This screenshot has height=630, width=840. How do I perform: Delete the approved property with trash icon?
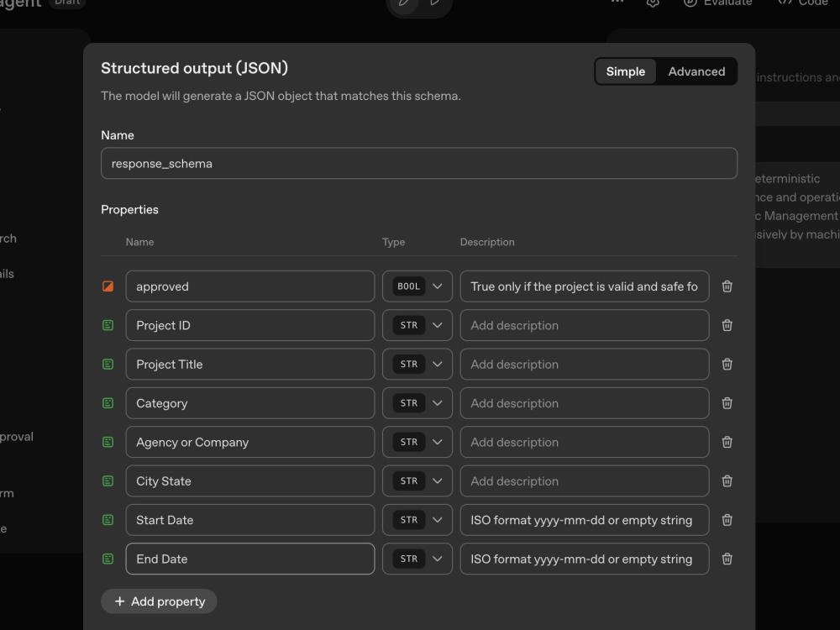coord(727,286)
